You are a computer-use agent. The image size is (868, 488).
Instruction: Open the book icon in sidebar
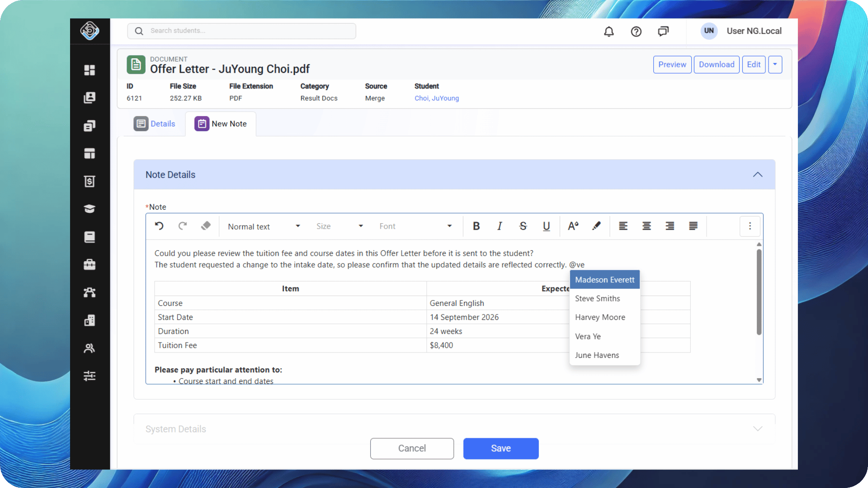click(x=90, y=237)
